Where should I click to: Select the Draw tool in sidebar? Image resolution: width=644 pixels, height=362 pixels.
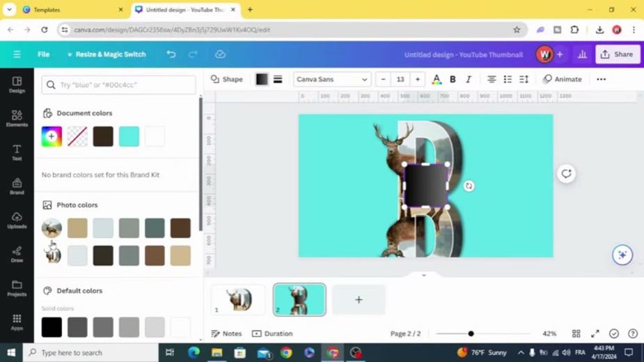17,254
